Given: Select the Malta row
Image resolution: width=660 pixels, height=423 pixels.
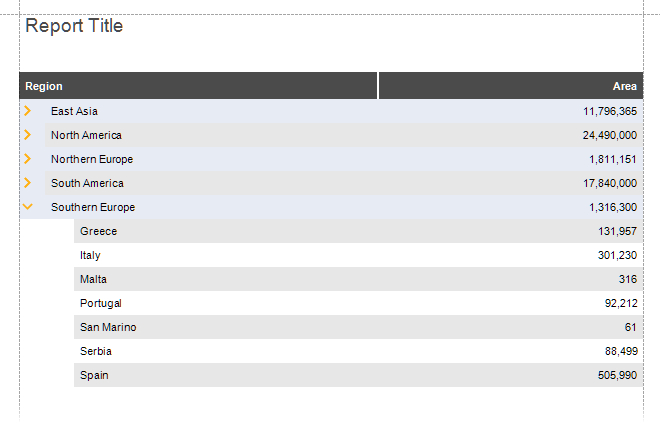Looking at the screenshot, I should click(358, 279).
